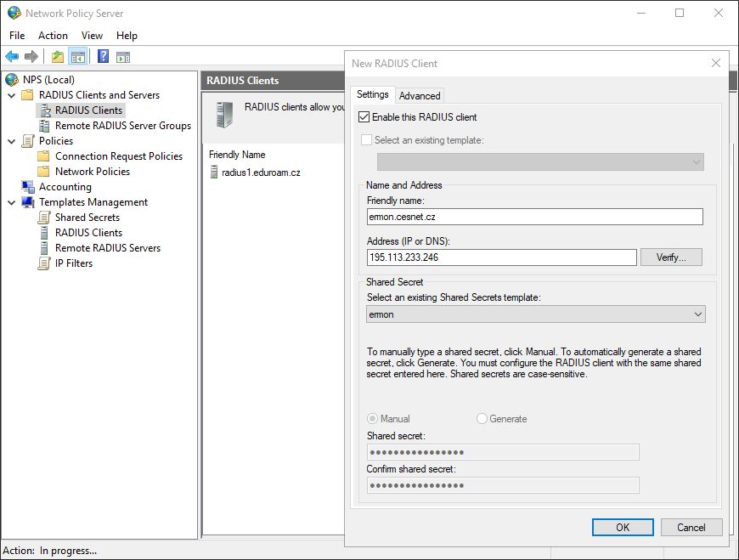
Task: Click the Remote RADIUS Servers template icon
Action: coord(44,248)
